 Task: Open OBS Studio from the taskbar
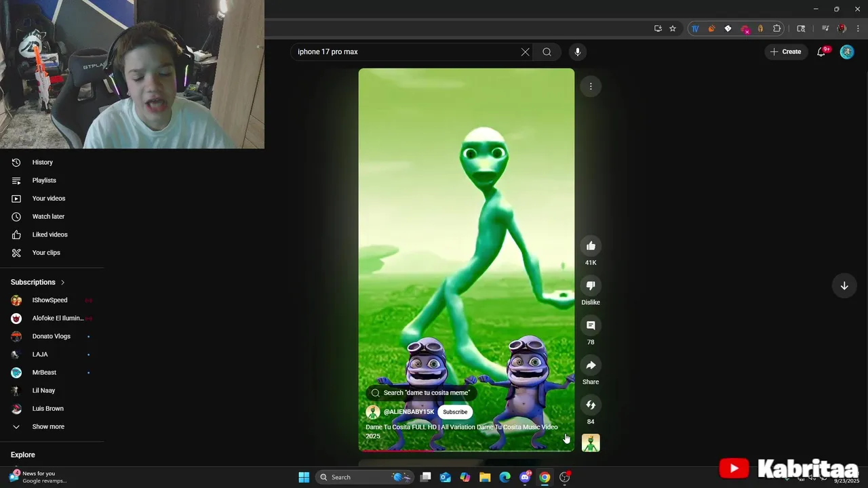[x=564, y=477]
